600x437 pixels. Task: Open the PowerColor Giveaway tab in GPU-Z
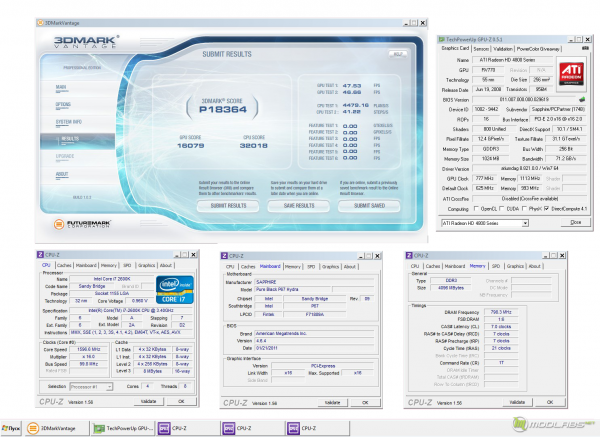[x=538, y=49]
